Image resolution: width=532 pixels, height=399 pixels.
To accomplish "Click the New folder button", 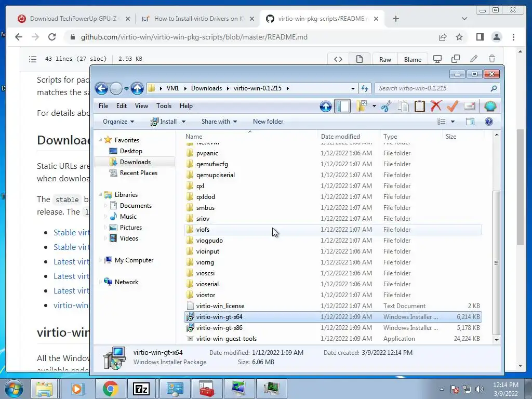I will [268, 122].
